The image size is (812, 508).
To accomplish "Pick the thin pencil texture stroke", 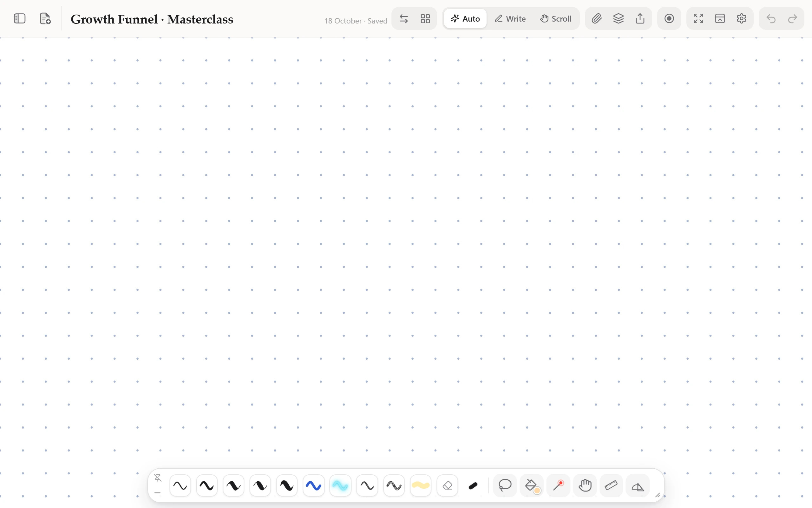I will [x=367, y=485].
